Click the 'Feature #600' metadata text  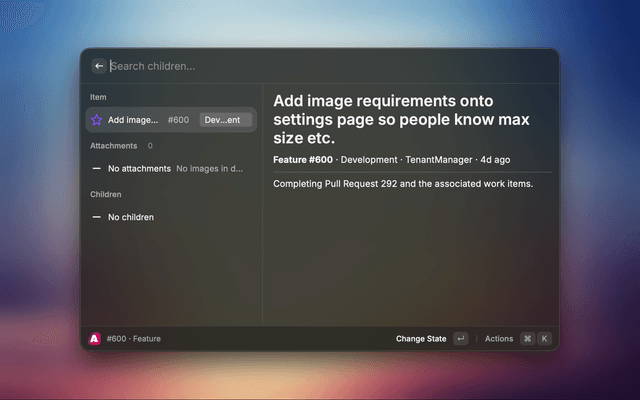pyautogui.click(x=303, y=160)
